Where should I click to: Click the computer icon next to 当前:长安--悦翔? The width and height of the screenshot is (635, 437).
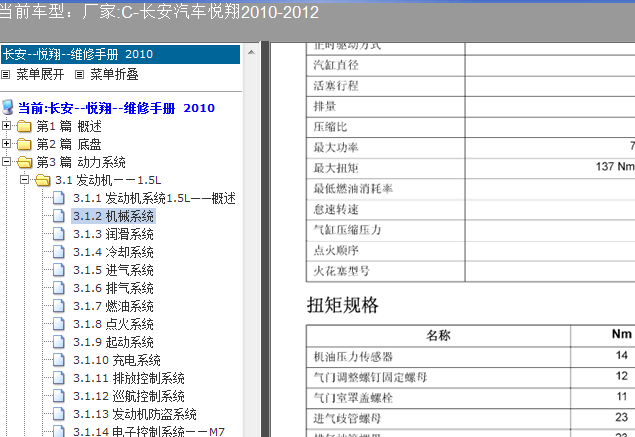point(8,107)
